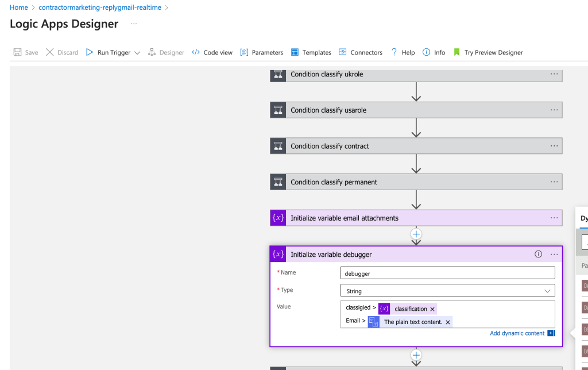Click info icon on Initialize variable debugger
The width and height of the screenshot is (588, 370).
click(538, 255)
